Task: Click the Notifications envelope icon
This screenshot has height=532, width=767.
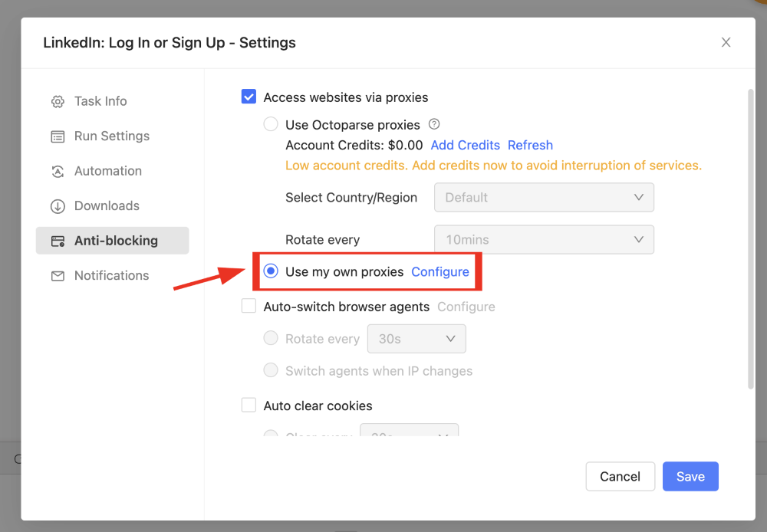Action: pyautogui.click(x=57, y=275)
